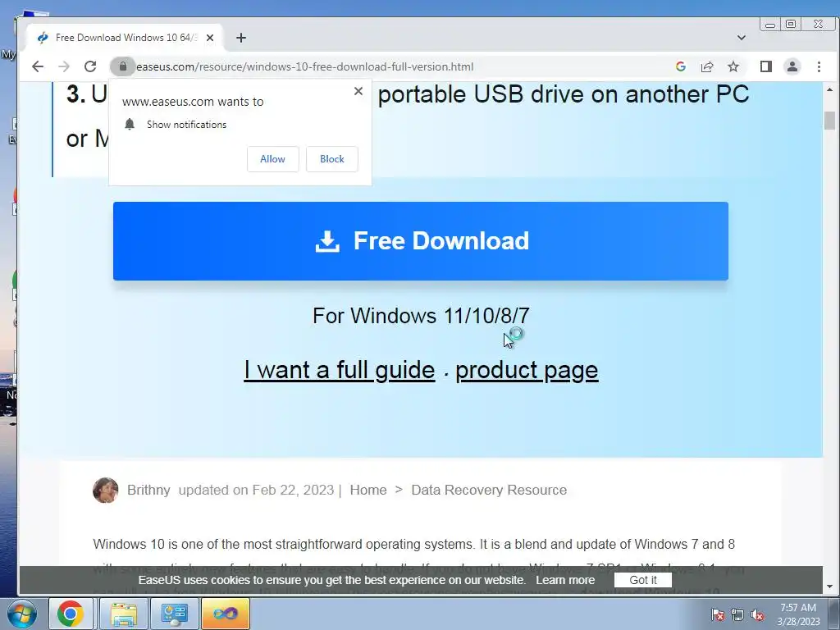Allow notifications from easeus.com

coord(272,159)
